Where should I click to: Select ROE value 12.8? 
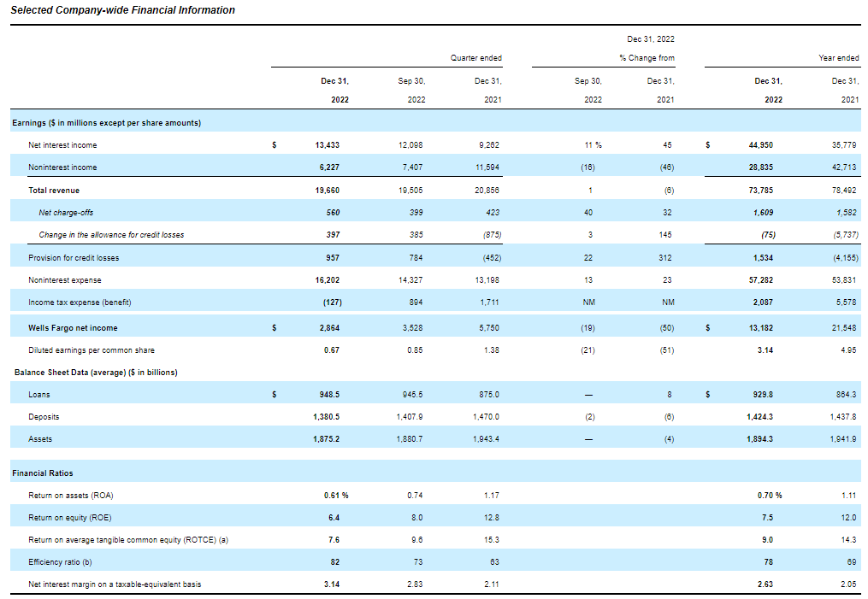[x=492, y=517]
